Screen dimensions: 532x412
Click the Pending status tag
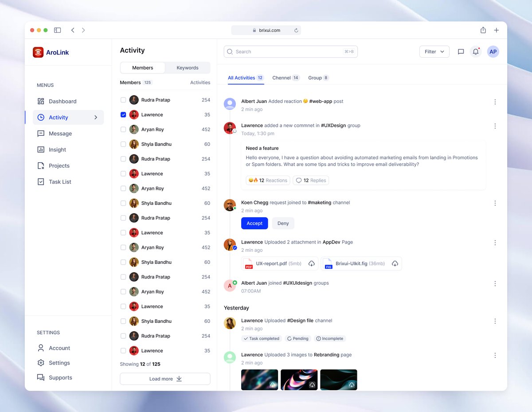click(x=298, y=338)
